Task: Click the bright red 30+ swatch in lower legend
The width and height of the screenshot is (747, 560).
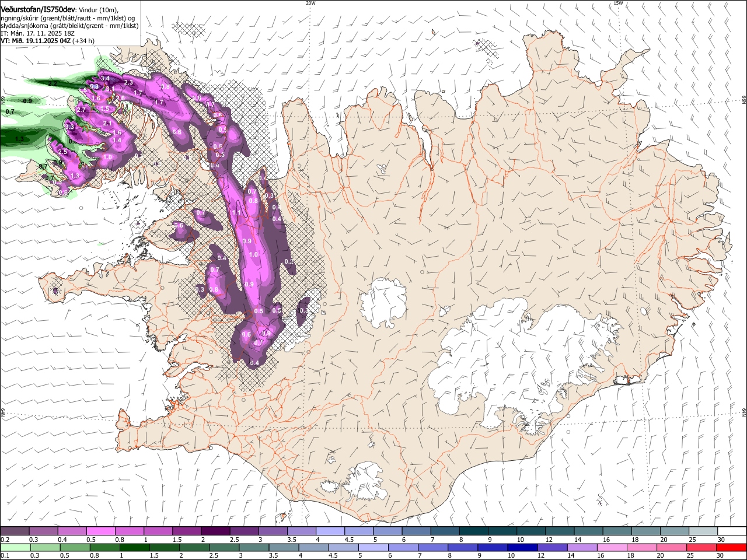Action: click(731, 547)
